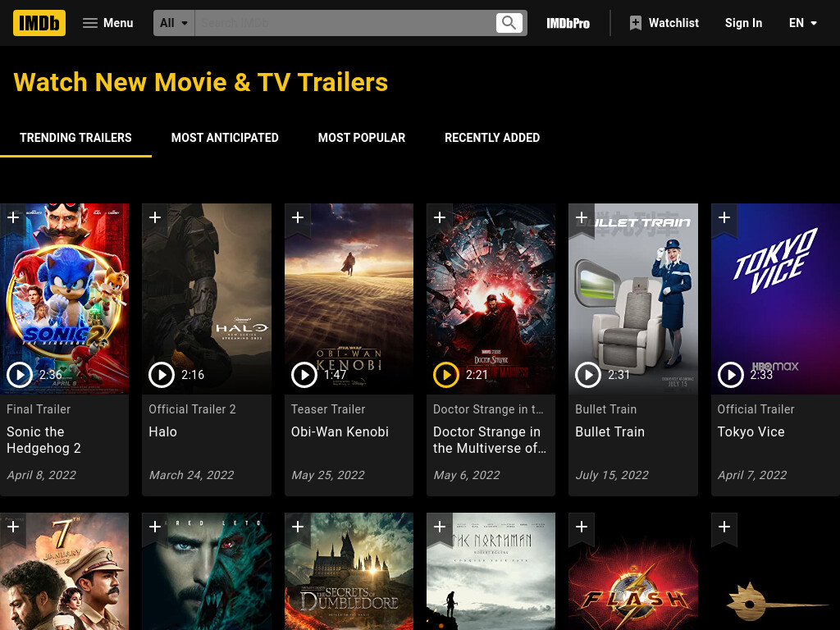
Task: Click the July 15, 2022 release date
Action: [x=612, y=475]
